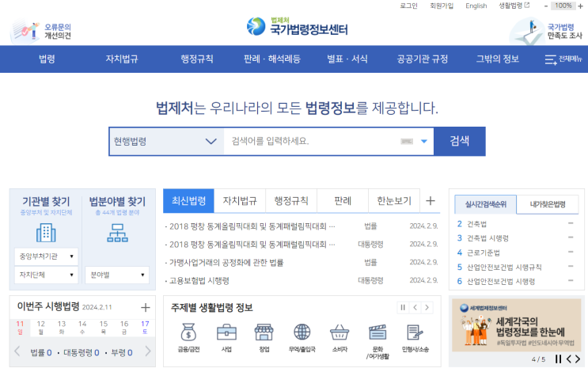Pause the banner slideshow showing 4/5
The image size is (588, 372).
558,359
